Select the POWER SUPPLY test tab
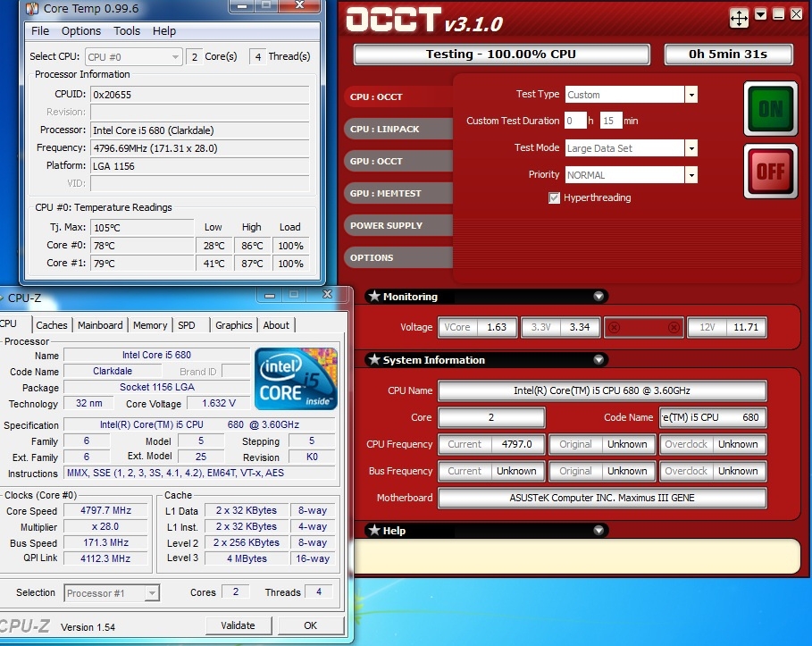This screenshot has width=812, height=646. point(398,225)
